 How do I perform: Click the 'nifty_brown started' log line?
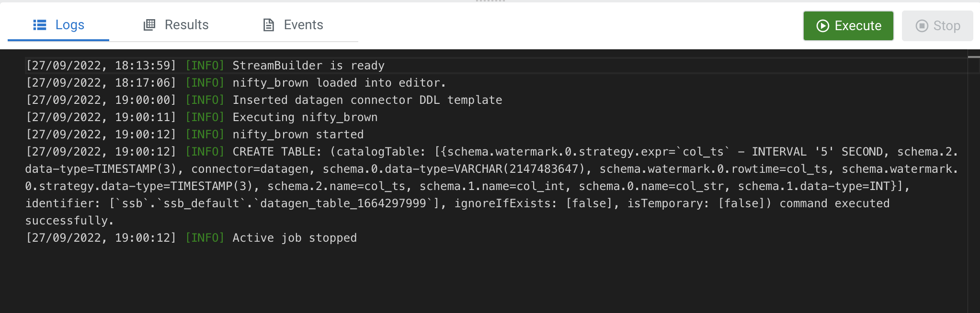(298, 134)
